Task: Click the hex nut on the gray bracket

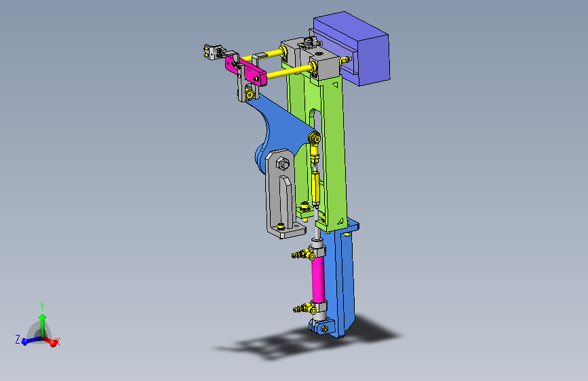Action: 283,164
